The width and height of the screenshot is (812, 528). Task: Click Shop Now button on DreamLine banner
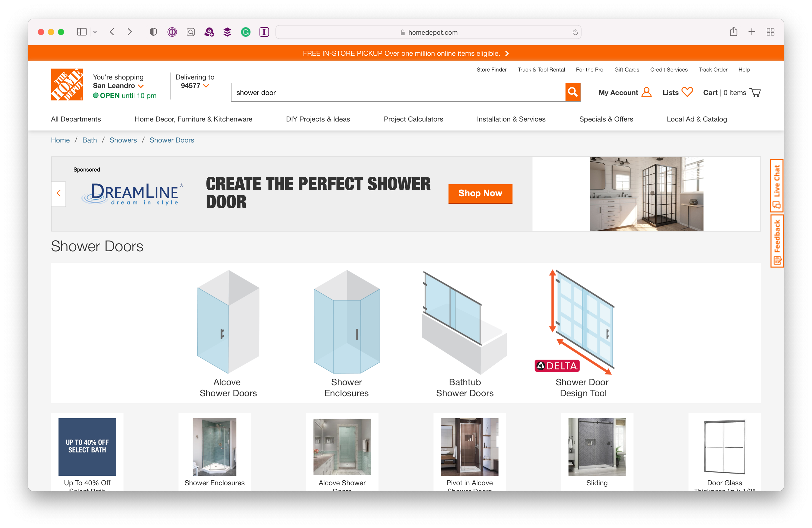coord(480,193)
